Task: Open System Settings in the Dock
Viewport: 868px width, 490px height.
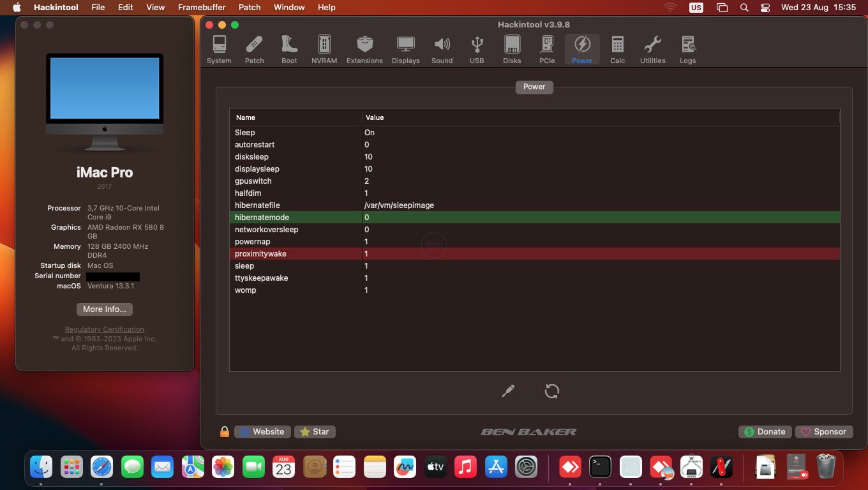Action: (x=527, y=468)
